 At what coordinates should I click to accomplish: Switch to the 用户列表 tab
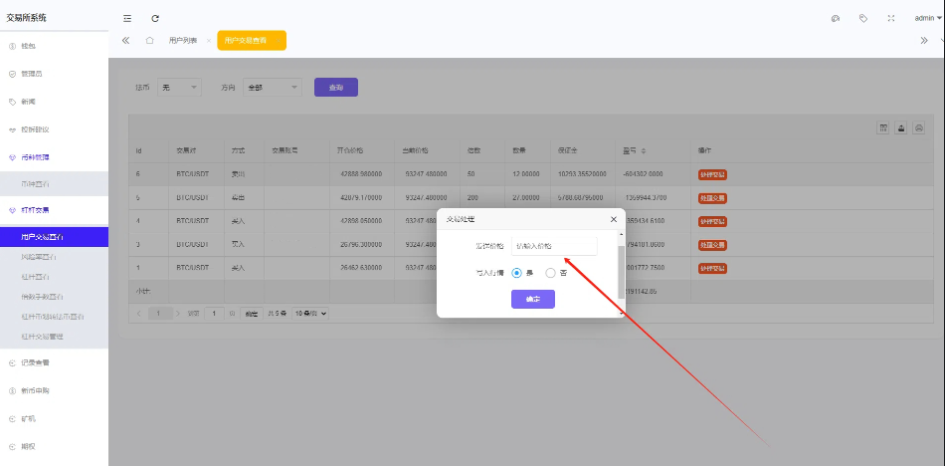coord(183,40)
